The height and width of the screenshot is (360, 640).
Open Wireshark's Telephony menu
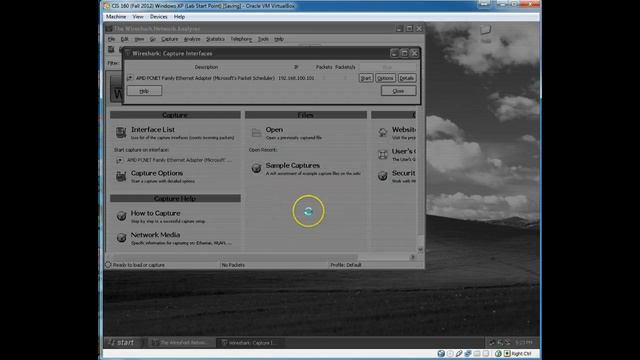click(241, 39)
